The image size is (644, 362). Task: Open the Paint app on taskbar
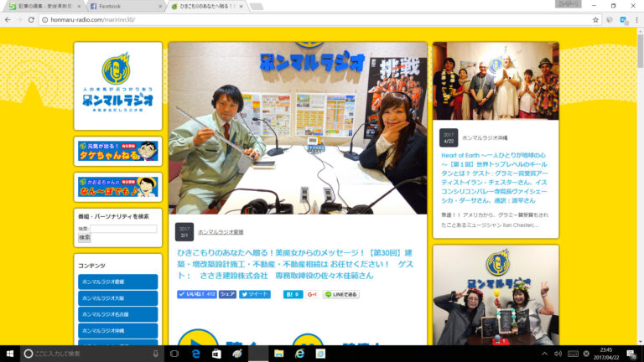237,354
